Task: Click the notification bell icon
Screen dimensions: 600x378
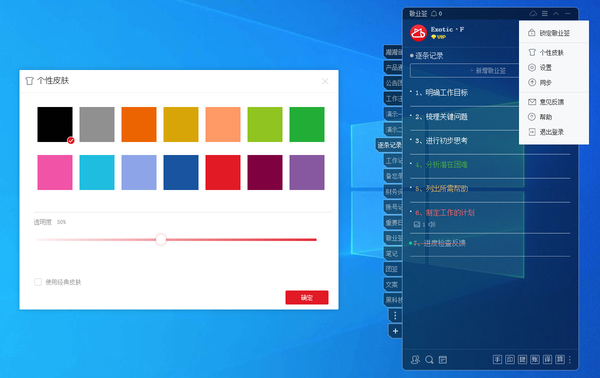Action: coord(434,14)
